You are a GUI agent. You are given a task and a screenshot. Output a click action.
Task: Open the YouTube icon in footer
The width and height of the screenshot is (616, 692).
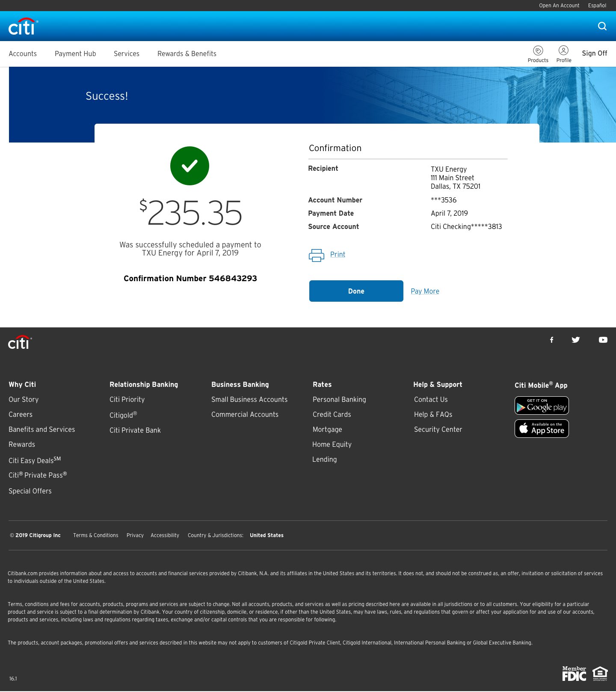tap(603, 340)
